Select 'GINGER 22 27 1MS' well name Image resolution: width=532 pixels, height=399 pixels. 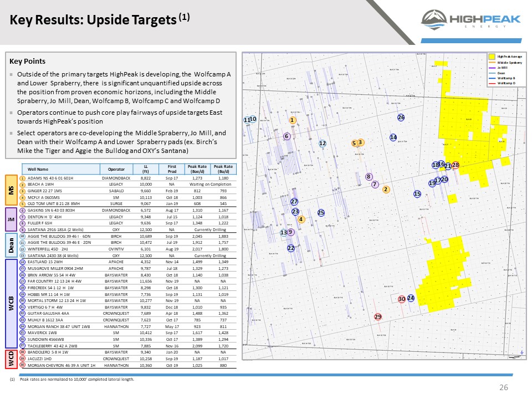[x=44, y=191]
